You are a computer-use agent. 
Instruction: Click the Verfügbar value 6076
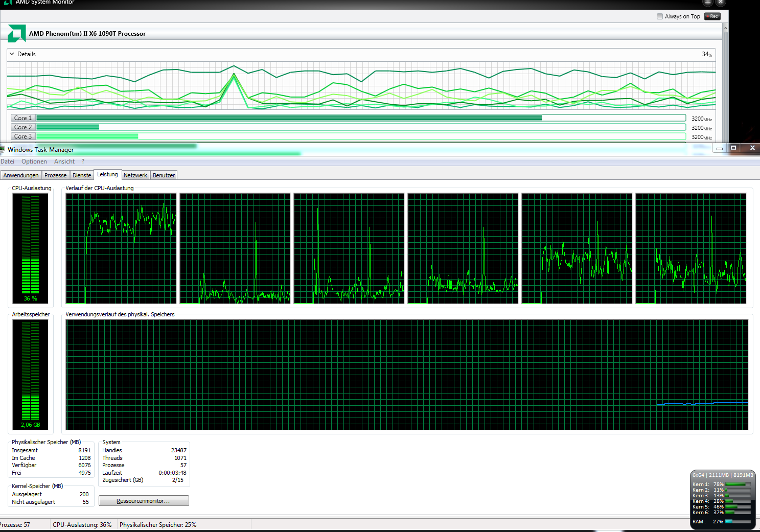click(x=84, y=465)
